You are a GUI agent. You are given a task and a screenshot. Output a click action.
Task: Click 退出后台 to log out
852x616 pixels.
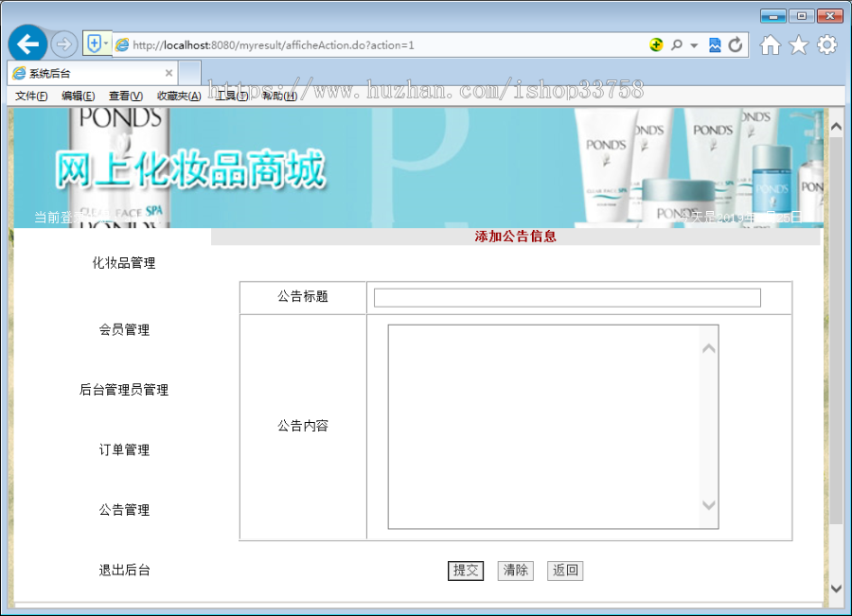(x=123, y=570)
